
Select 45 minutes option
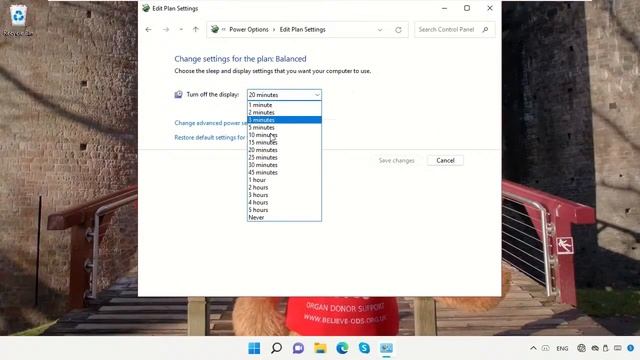click(284, 172)
